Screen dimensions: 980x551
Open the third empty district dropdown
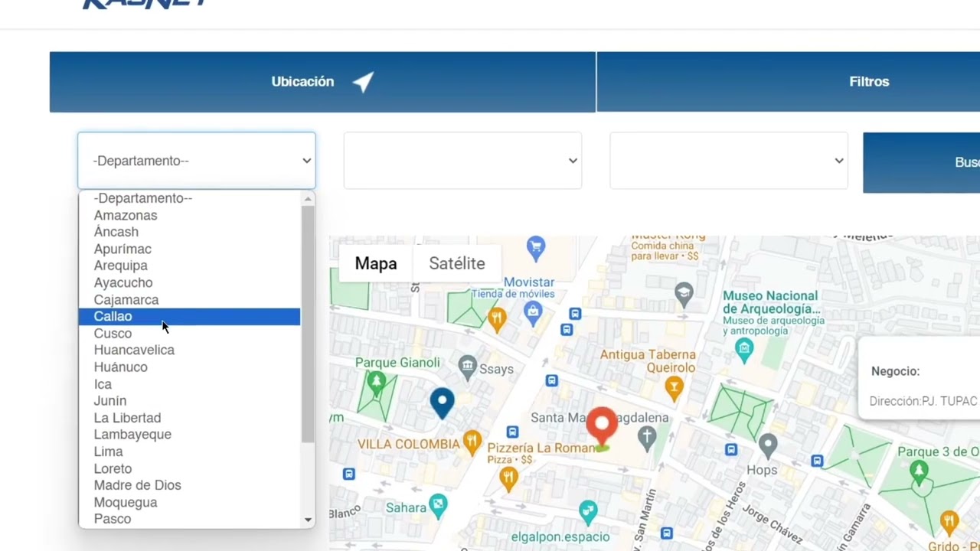(729, 161)
